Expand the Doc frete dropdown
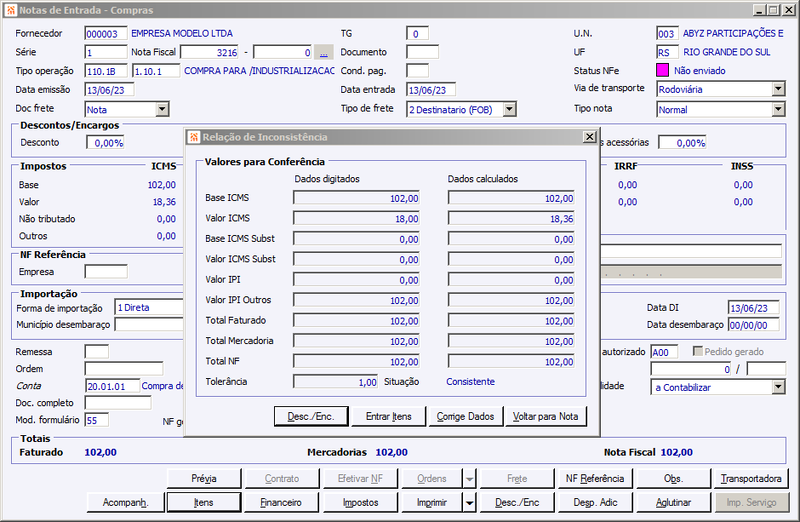 [x=162, y=109]
